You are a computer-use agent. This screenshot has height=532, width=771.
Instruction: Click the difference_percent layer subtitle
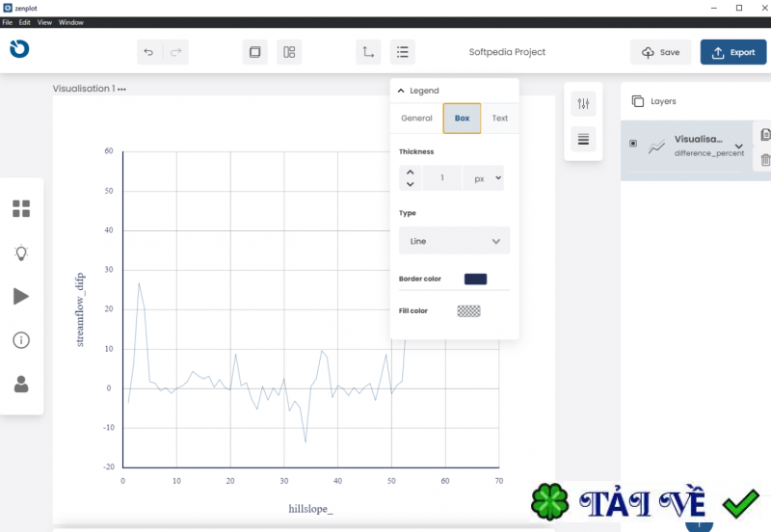coord(709,153)
